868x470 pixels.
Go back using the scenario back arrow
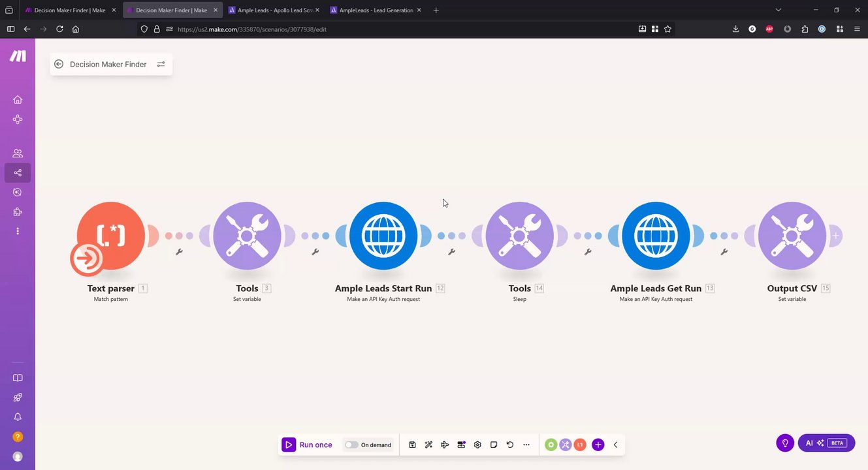(x=59, y=64)
